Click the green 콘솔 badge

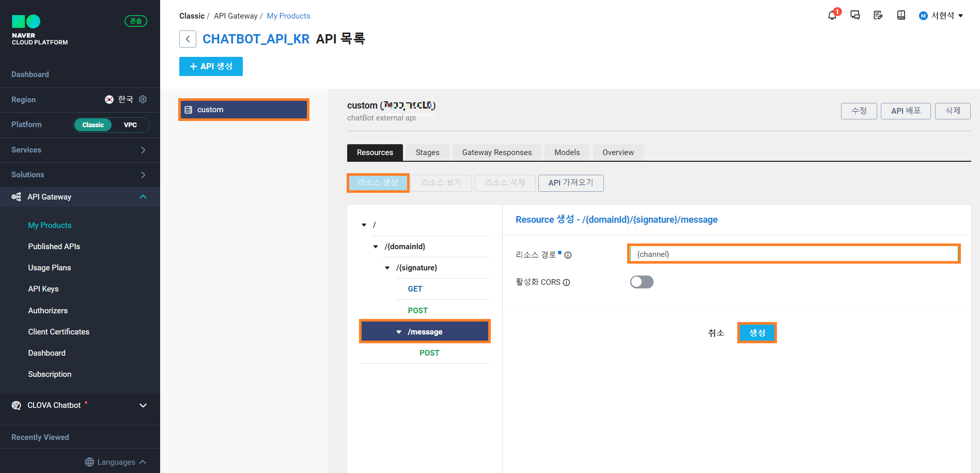point(136,21)
